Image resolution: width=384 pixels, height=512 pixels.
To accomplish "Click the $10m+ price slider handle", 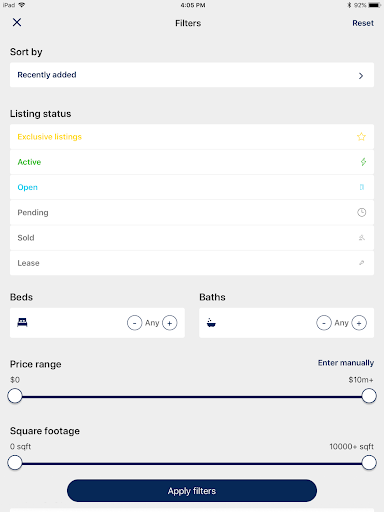I will (x=369, y=396).
